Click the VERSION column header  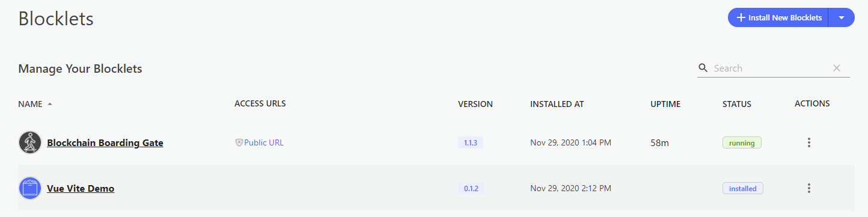[475, 104]
